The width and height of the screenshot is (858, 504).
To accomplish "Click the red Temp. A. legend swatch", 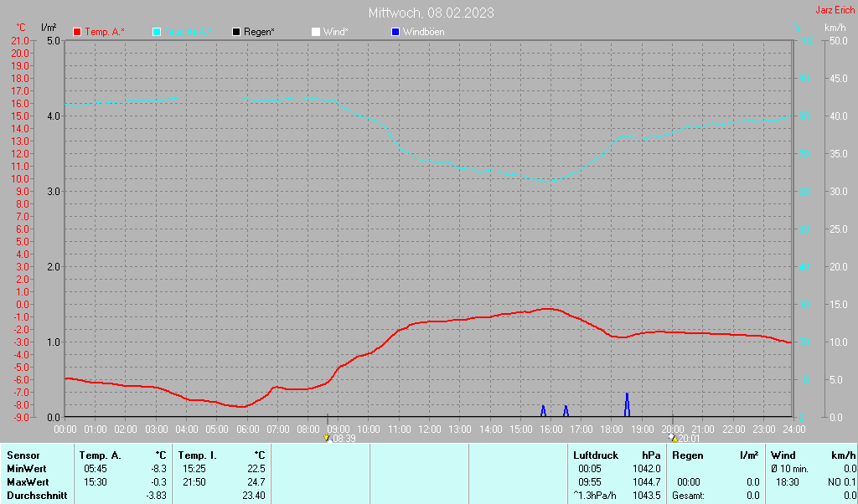I will [77, 32].
